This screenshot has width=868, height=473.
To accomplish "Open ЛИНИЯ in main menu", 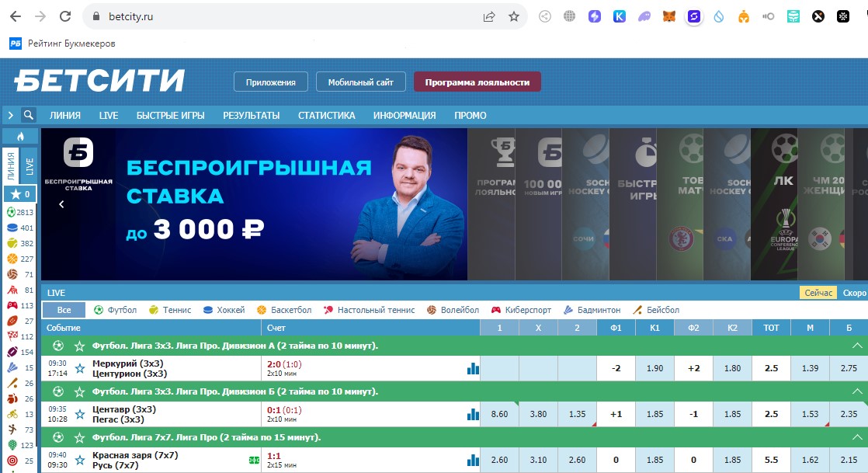I will coord(64,115).
